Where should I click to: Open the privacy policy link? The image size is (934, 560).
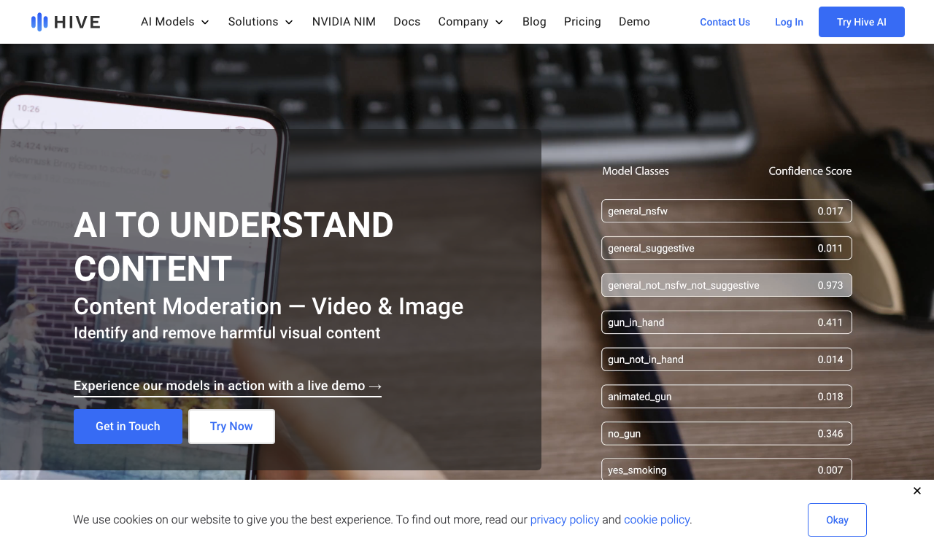coord(565,520)
